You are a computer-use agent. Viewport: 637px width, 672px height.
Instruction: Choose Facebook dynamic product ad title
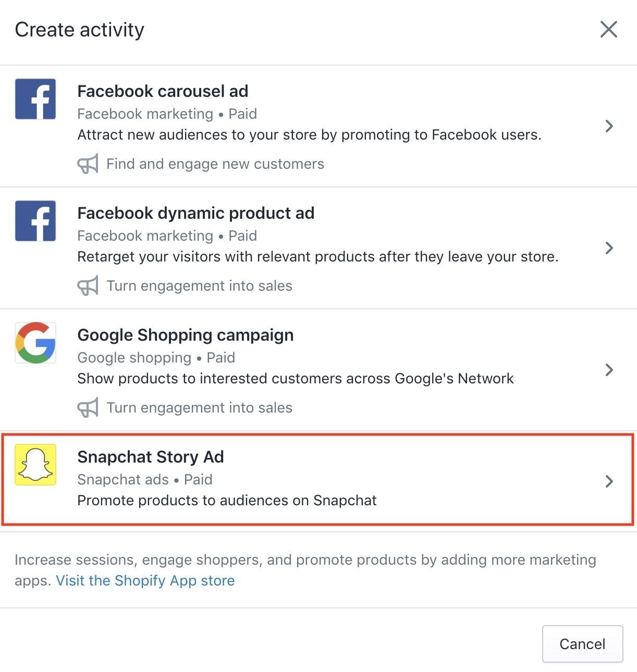click(195, 213)
